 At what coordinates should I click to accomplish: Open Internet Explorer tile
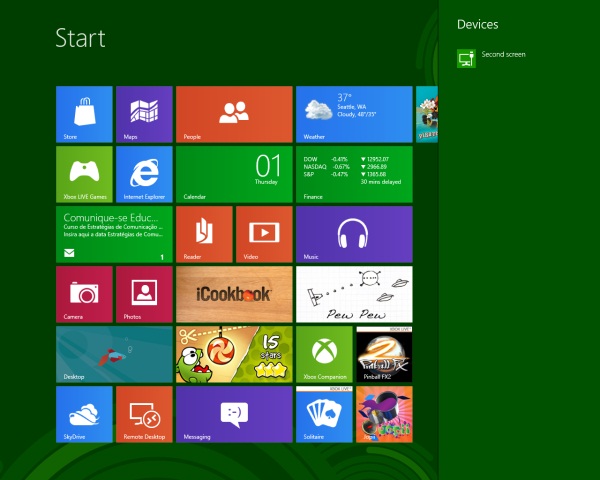tap(144, 174)
